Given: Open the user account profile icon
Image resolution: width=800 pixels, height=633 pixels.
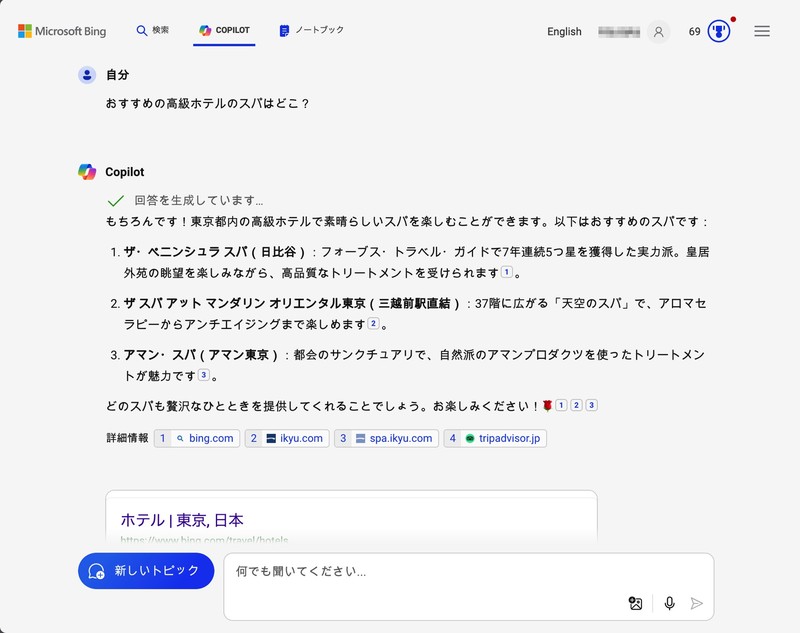Looking at the screenshot, I should (x=658, y=32).
